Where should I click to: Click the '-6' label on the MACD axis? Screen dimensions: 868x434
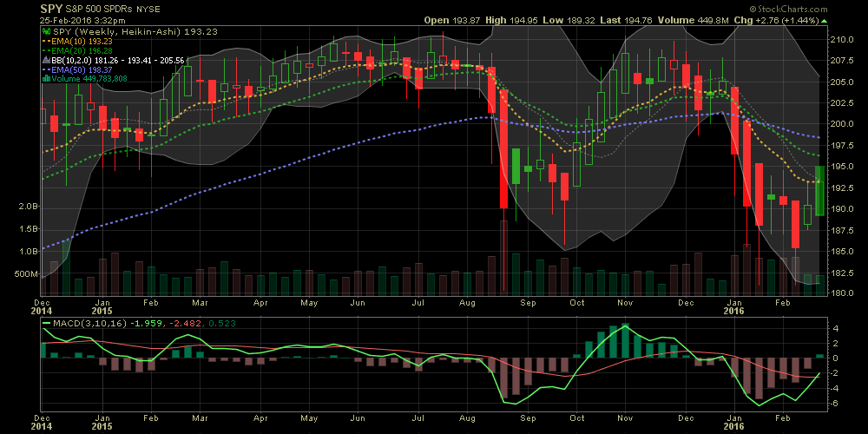click(x=832, y=404)
